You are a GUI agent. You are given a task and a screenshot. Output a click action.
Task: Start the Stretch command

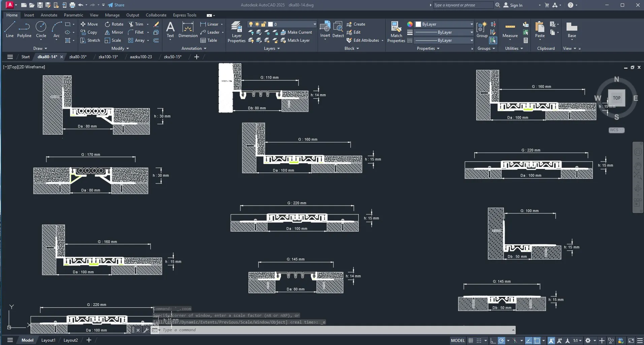coord(90,40)
